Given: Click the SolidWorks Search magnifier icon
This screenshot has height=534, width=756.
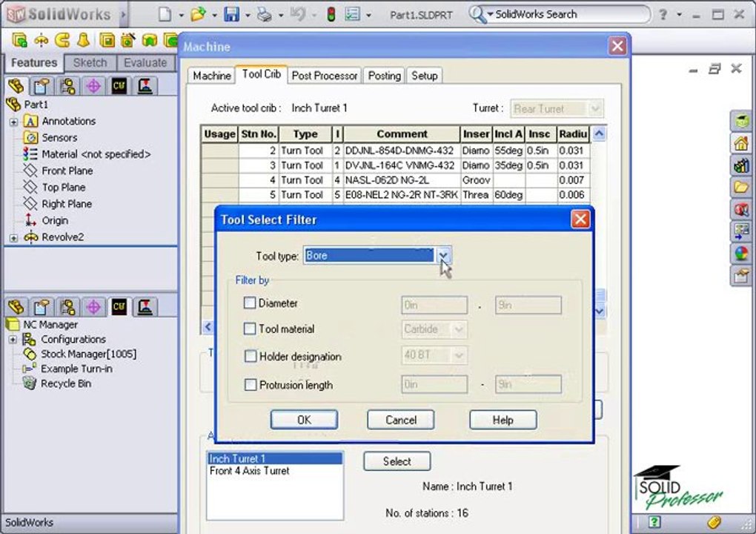Looking at the screenshot, I should pos(477,15).
